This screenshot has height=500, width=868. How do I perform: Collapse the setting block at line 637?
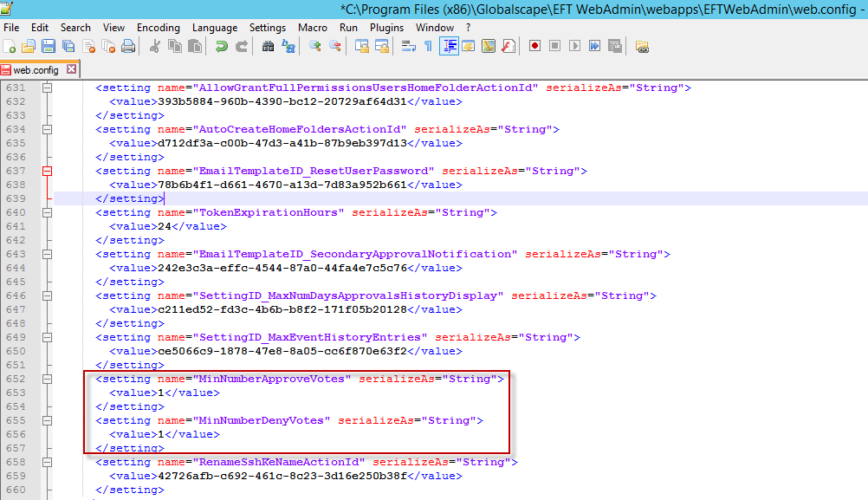pos(47,171)
